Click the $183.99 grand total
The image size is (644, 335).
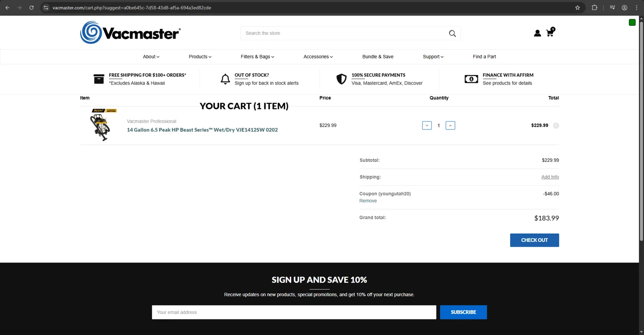[x=547, y=218]
